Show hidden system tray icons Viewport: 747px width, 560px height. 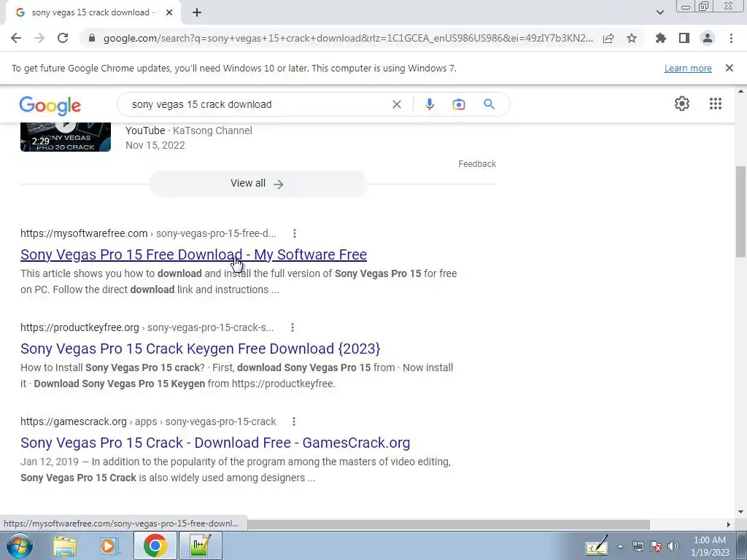[x=620, y=546]
